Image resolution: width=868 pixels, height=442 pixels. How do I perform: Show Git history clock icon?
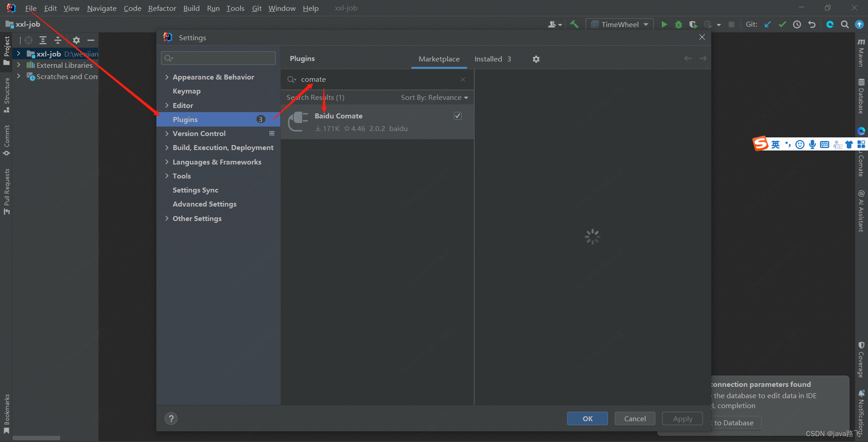pyautogui.click(x=797, y=24)
